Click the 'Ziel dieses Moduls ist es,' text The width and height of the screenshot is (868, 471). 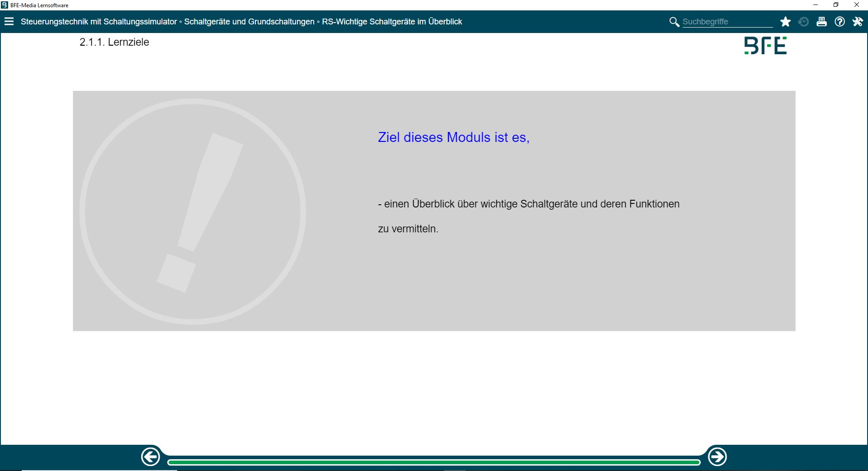(x=453, y=137)
